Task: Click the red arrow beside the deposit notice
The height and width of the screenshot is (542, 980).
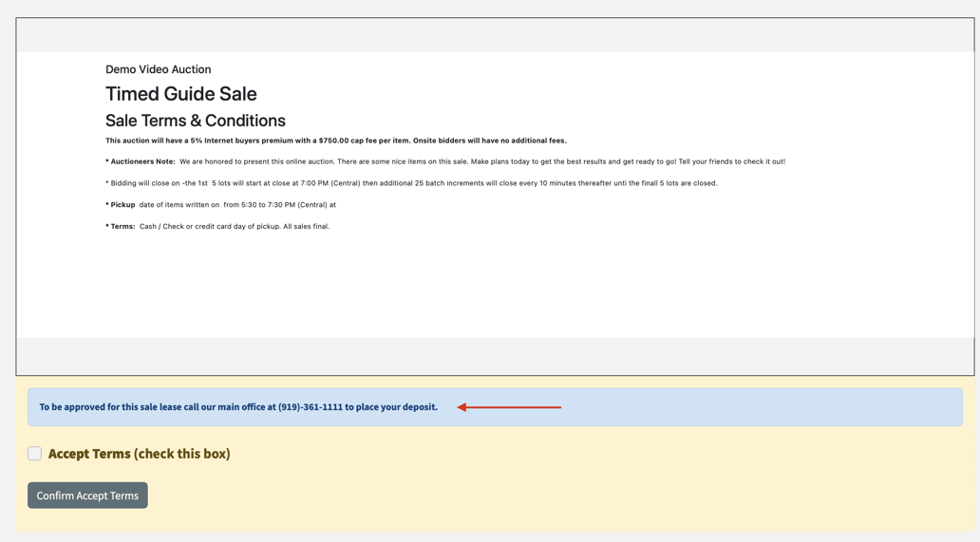Action: point(509,407)
